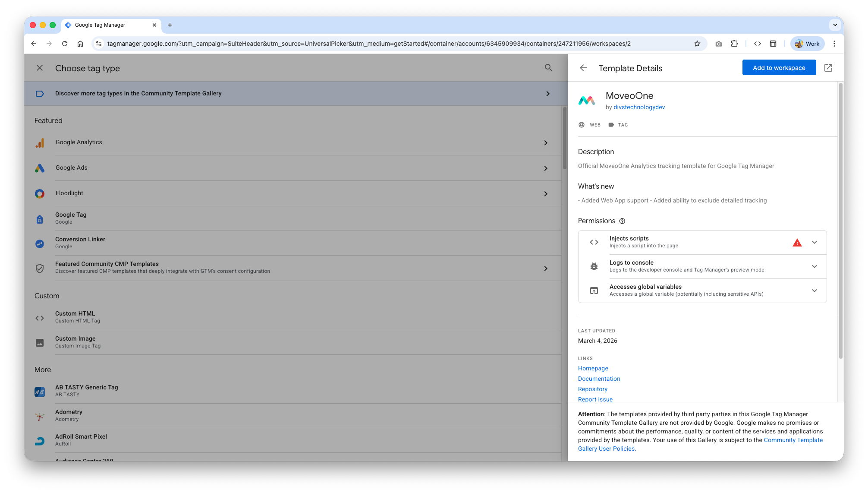
Task: Click the site information icon in address bar
Action: (99, 44)
